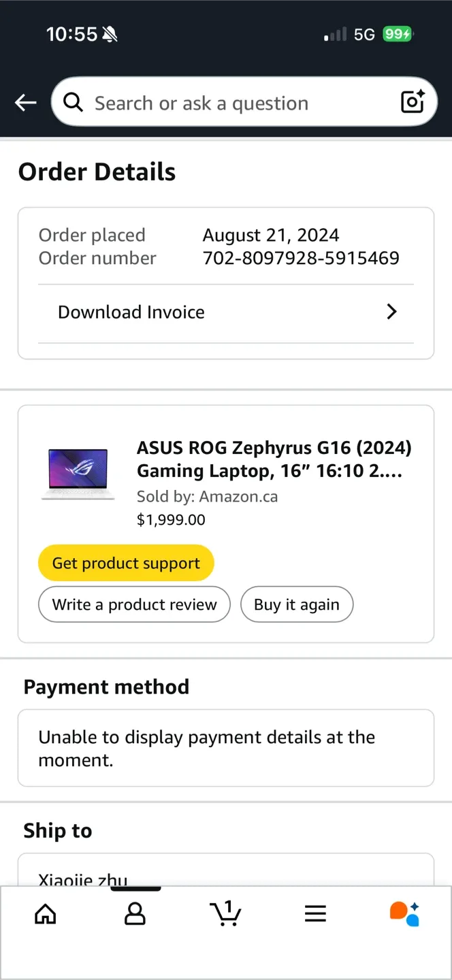
Task: Open the hamburger menu icon
Action: click(315, 914)
